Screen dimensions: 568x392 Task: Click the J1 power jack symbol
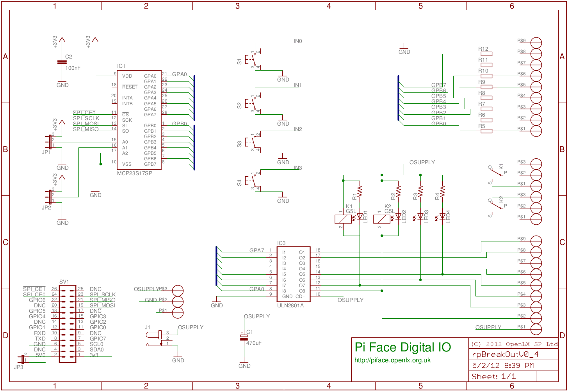157,338
